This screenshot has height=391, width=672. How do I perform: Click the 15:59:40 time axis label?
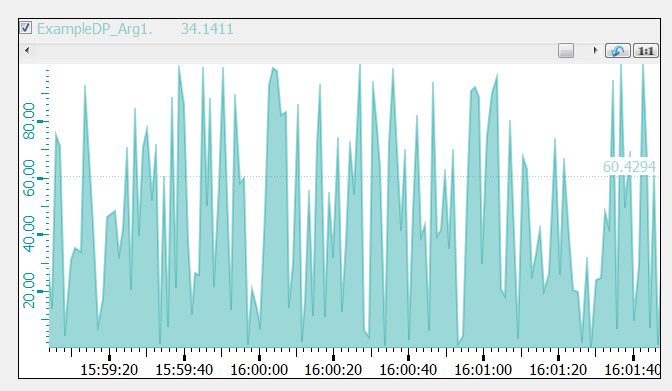[184, 370]
